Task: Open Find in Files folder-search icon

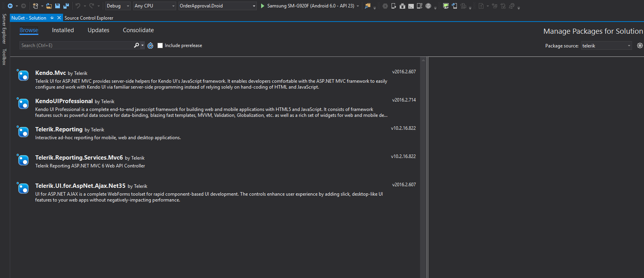Action: (x=368, y=6)
